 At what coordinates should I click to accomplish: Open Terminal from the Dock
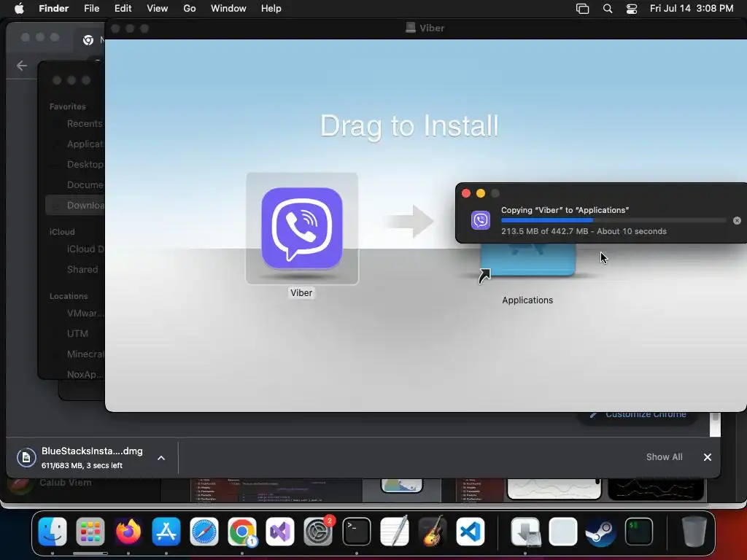(356, 532)
